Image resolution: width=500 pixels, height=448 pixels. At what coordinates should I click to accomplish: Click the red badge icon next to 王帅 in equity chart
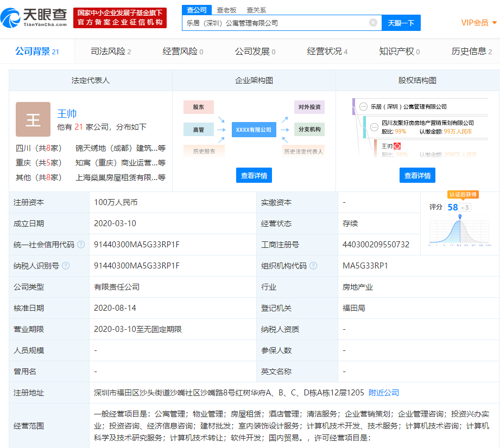point(397,146)
